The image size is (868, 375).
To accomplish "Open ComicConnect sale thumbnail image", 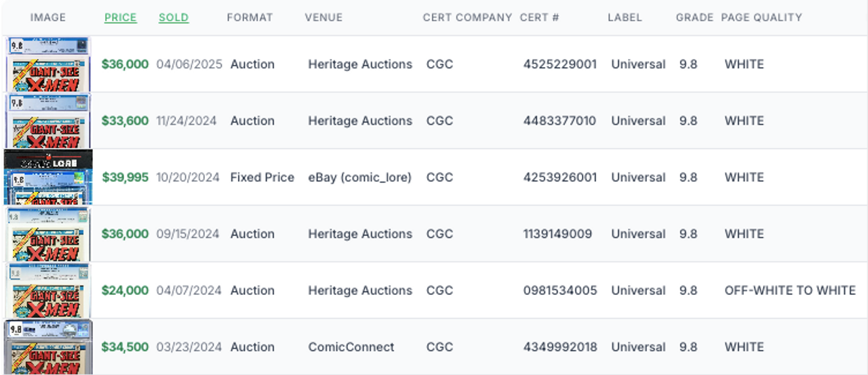I will (48, 347).
